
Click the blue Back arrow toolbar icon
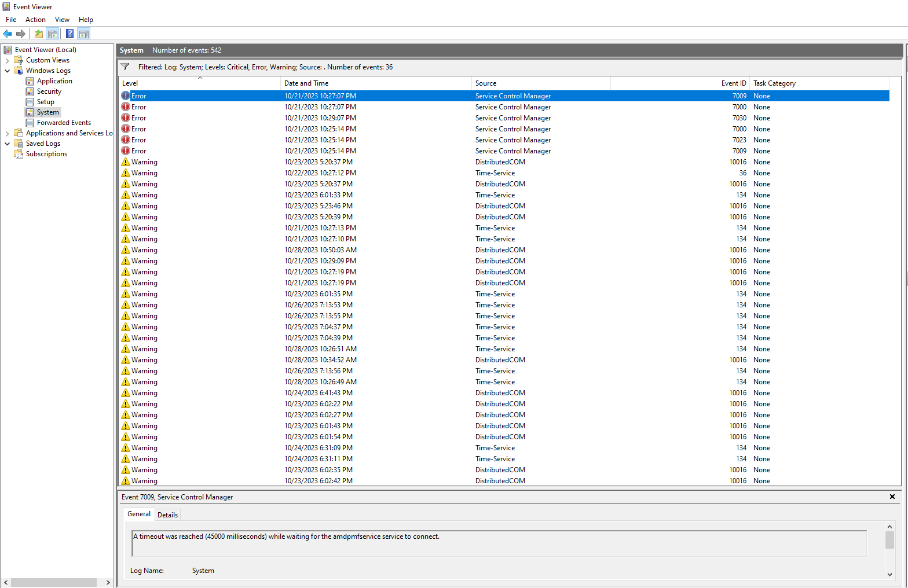click(x=8, y=34)
